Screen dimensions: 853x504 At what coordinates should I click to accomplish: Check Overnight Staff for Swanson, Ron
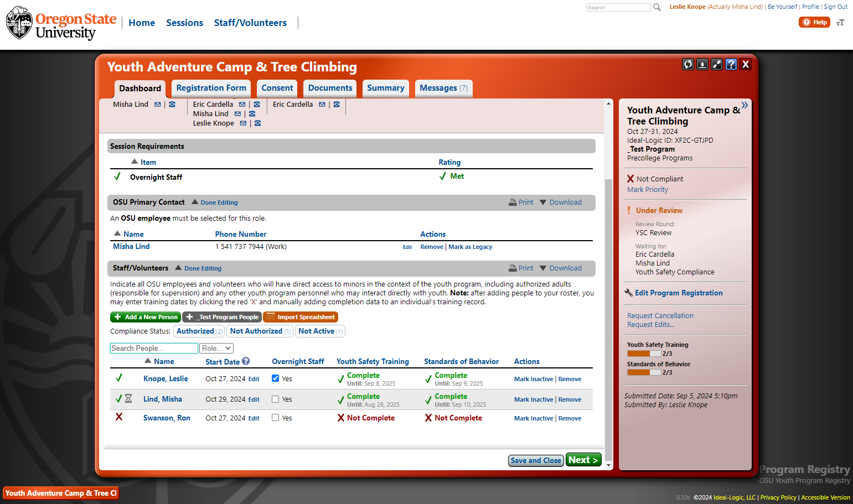pos(276,418)
